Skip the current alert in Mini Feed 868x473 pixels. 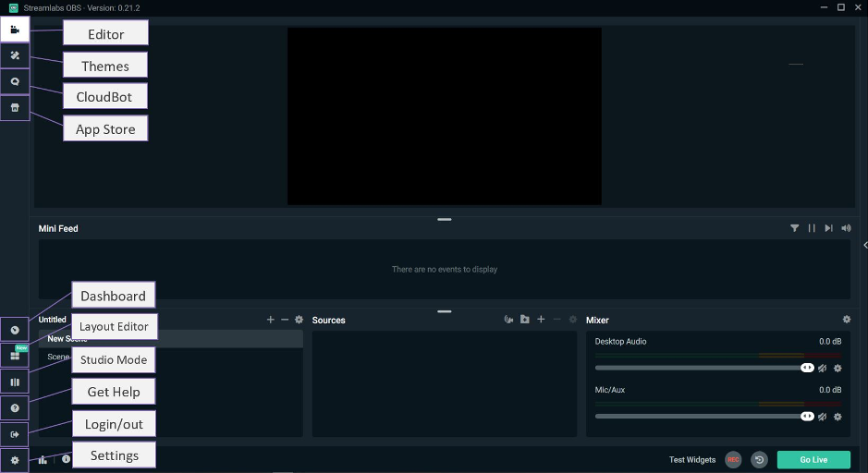pyautogui.click(x=828, y=228)
